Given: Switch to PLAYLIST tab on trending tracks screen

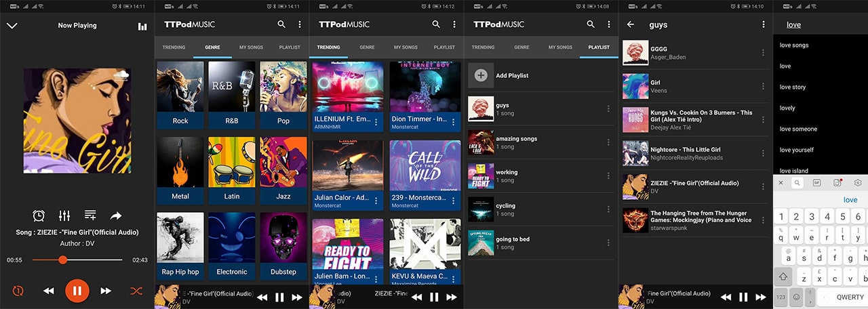Looking at the screenshot, I should [x=444, y=47].
